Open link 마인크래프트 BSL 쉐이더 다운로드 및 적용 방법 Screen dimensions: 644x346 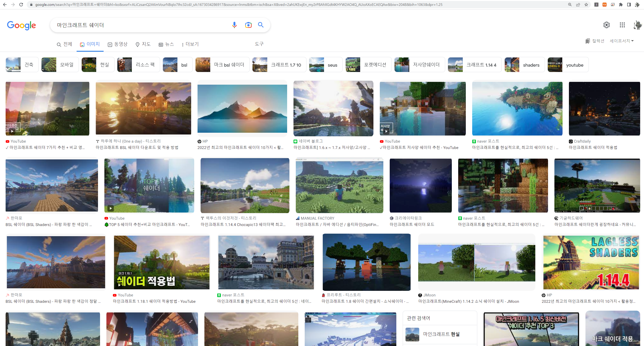tap(137, 147)
